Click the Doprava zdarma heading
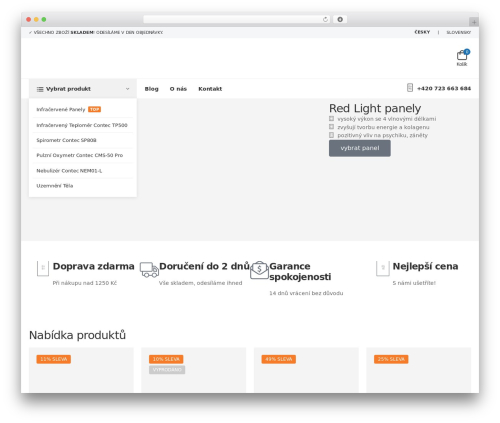The height and width of the screenshot is (423, 500). (93, 266)
